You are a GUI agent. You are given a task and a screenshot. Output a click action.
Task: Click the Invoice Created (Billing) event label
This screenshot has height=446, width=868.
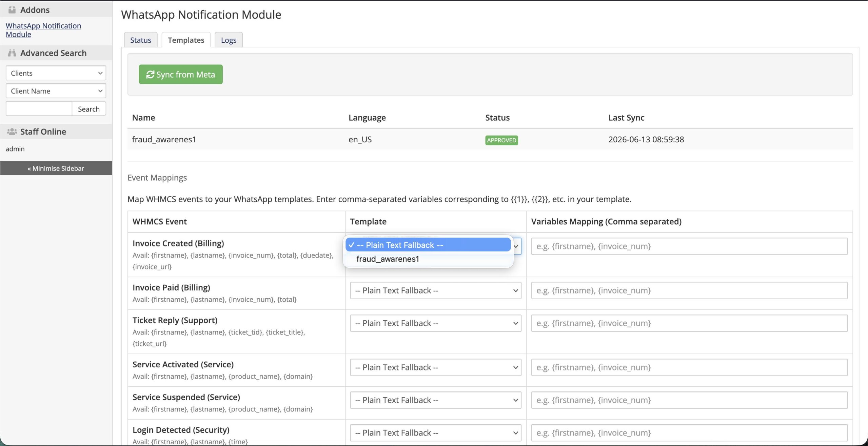tap(178, 243)
